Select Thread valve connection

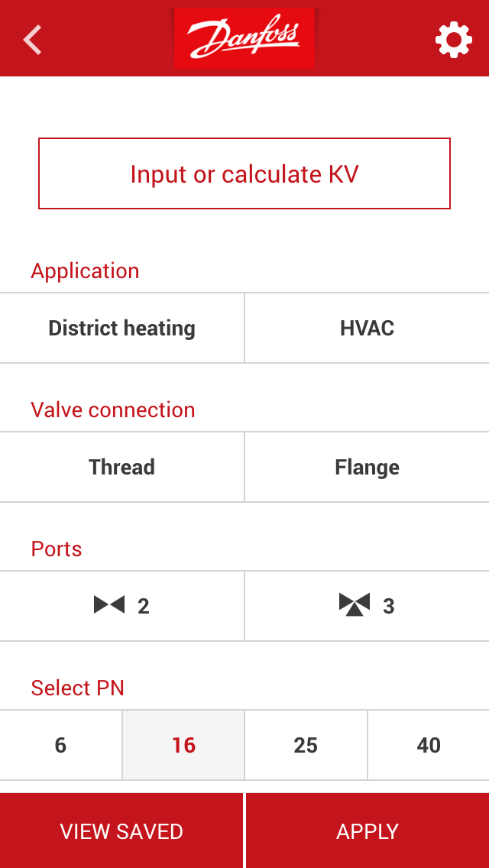click(x=122, y=467)
